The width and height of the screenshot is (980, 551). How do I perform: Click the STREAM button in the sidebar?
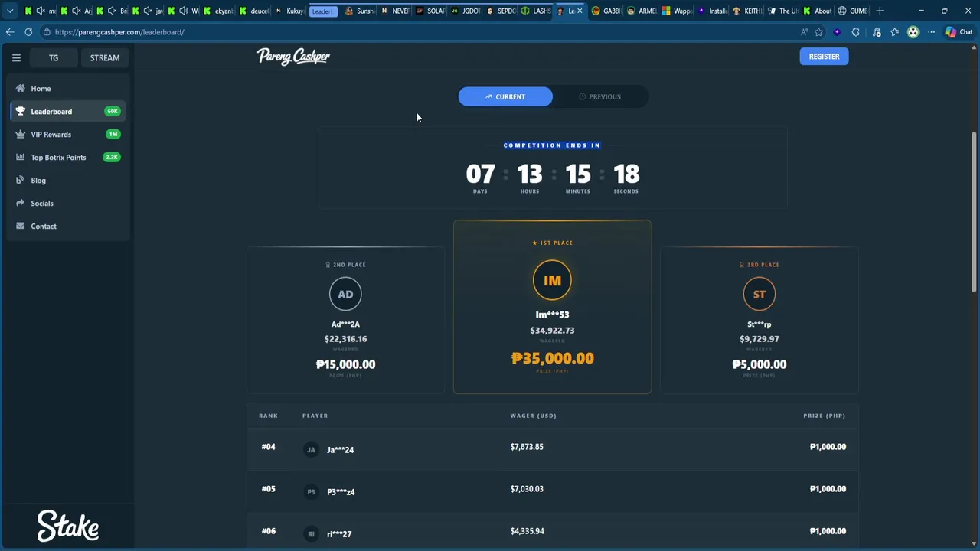click(x=105, y=57)
